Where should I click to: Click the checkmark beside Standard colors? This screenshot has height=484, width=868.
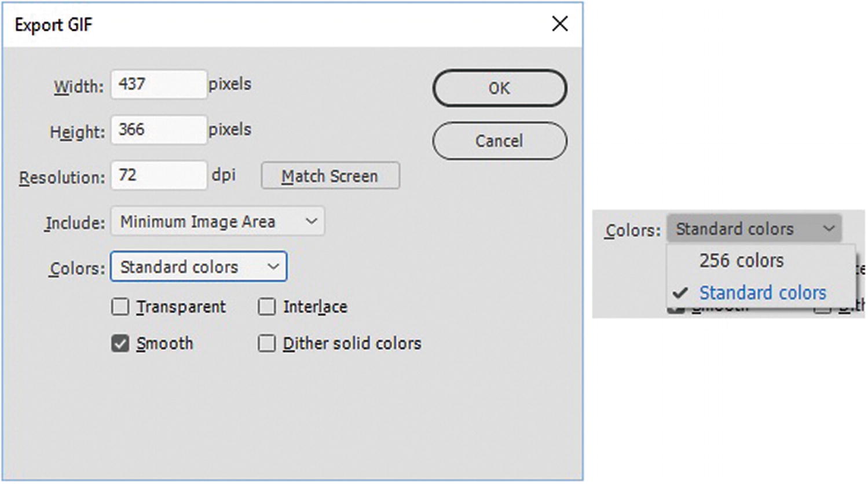680,293
